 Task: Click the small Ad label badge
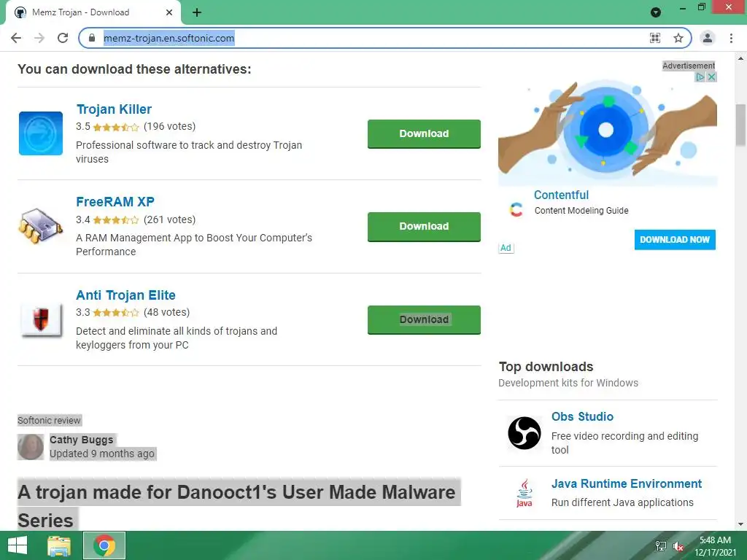coord(506,248)
